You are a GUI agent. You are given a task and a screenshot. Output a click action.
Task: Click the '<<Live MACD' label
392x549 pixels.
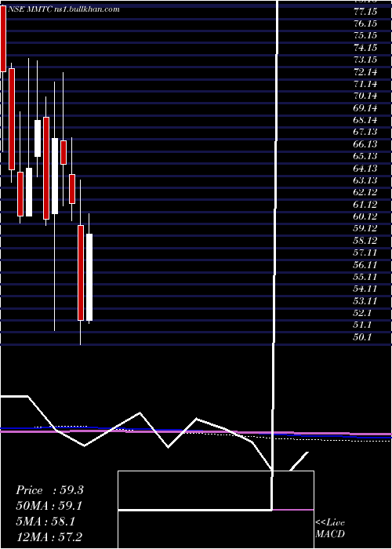coord(330,529)
